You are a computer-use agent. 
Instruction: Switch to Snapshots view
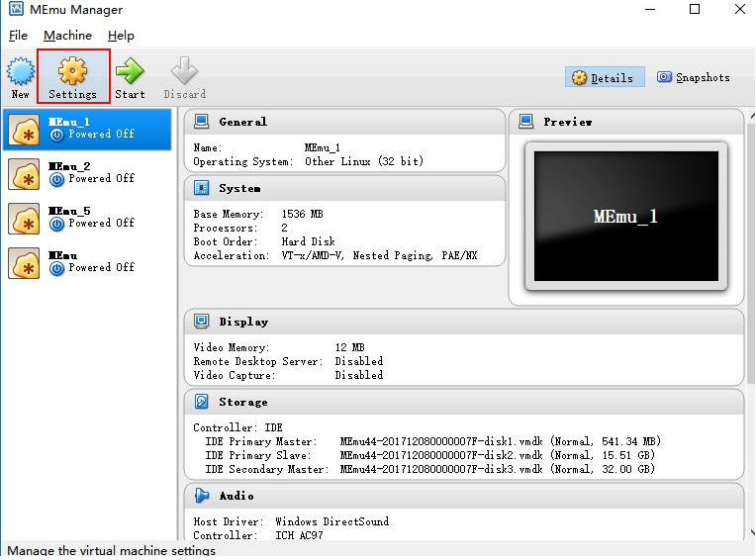[694, 77]
